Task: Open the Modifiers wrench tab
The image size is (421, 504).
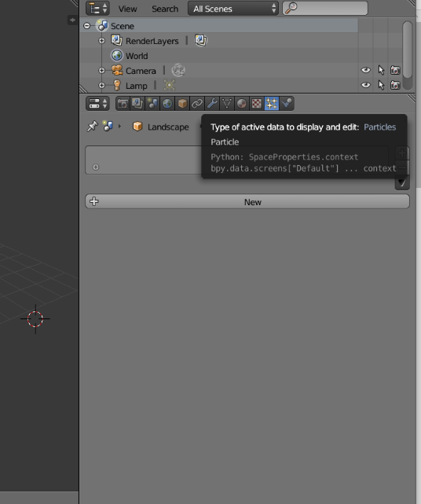Action: [x=212, y=104]
